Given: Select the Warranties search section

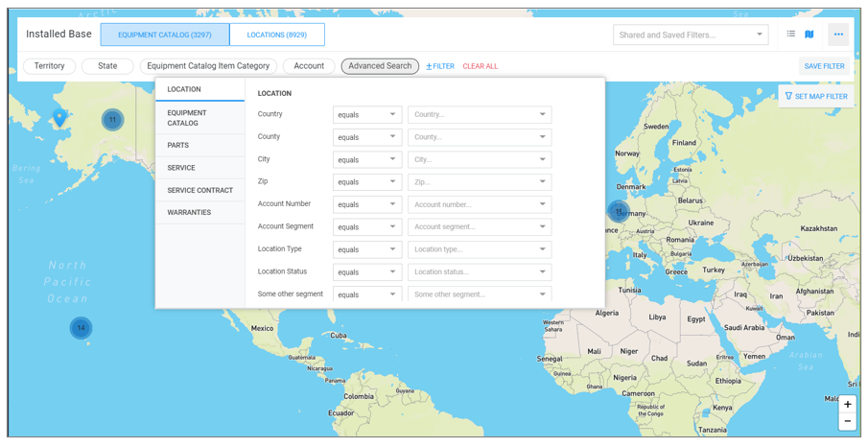Looking at the screenshot, I should 199,213.
